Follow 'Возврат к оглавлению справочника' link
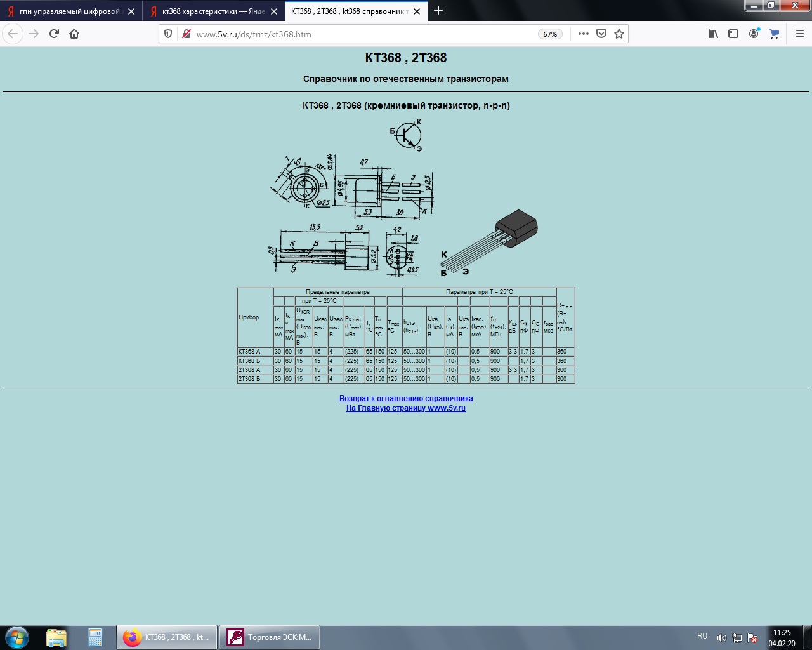 tap(406, 399)
